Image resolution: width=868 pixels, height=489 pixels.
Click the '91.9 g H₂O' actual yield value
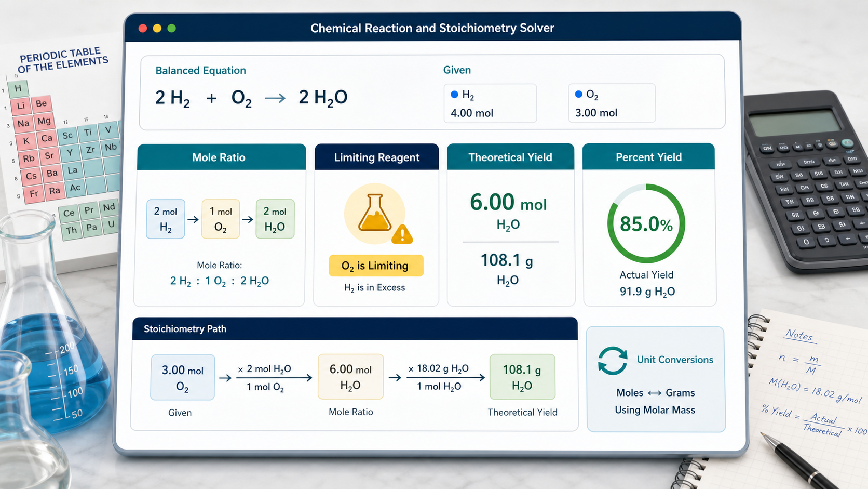tap(647, 292)
